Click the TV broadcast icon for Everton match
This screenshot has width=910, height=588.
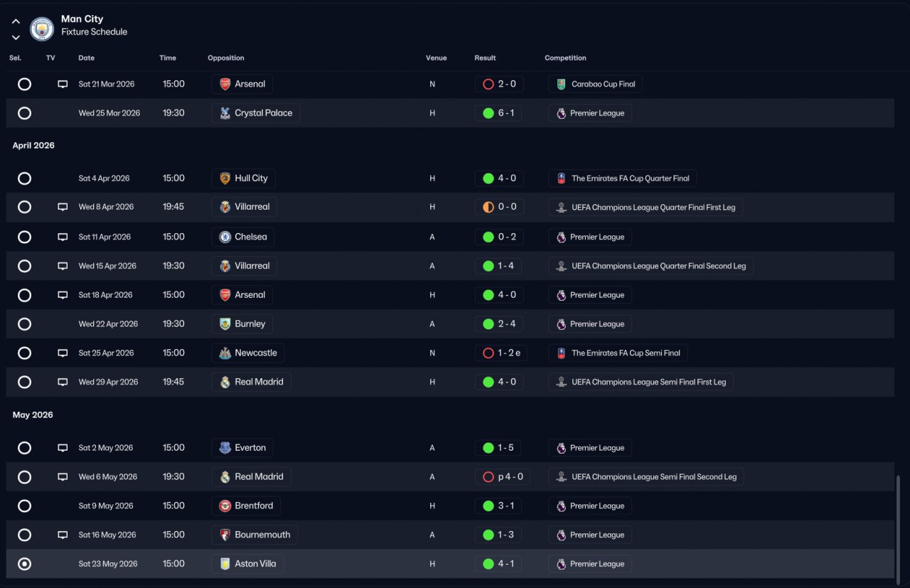click(63, 448)
